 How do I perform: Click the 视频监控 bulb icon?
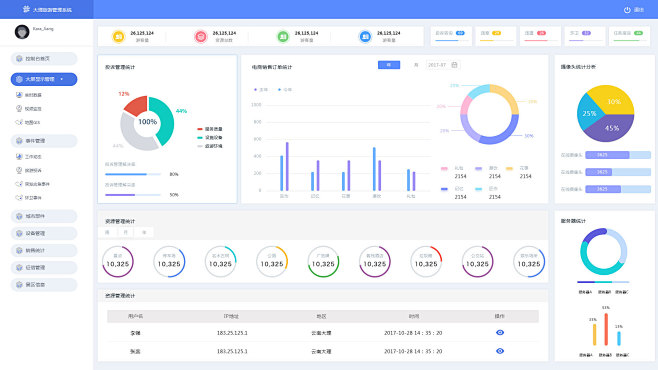pyautogui.click(x=19, y=109)
